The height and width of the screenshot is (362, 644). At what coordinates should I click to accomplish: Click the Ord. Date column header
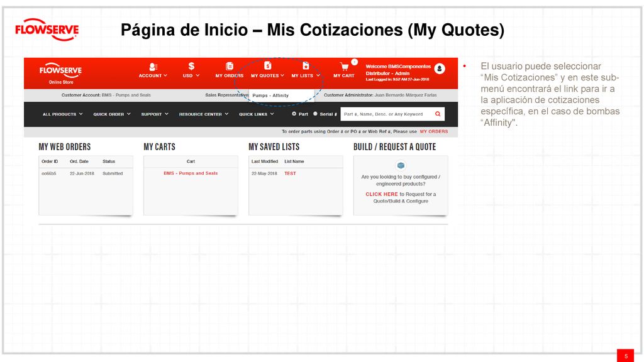pyautogui.click(x=79, y=162)
